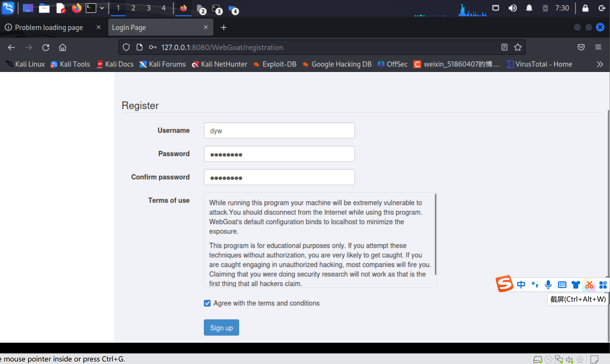Open OffSec bookmark
The image size is (610, 364).
click(x=392, y=64)
